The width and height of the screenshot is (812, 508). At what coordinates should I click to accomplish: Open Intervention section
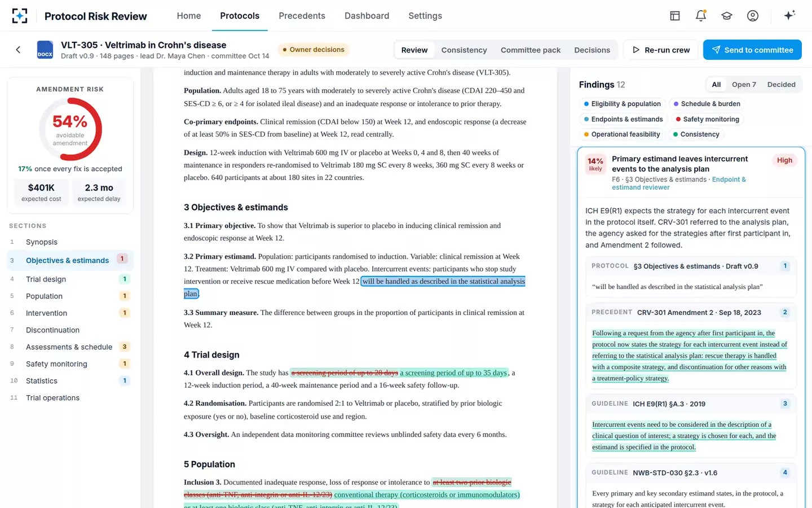[70, 313]
